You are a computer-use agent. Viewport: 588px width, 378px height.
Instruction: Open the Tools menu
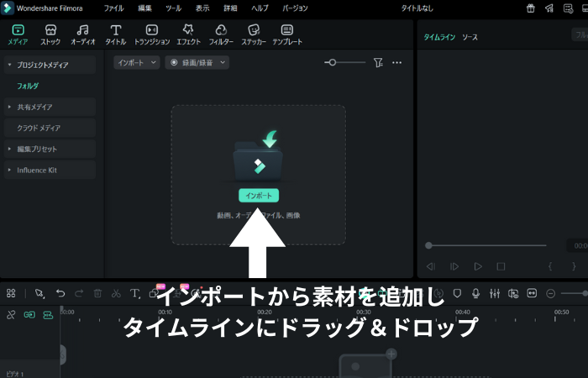coord(174,8)
